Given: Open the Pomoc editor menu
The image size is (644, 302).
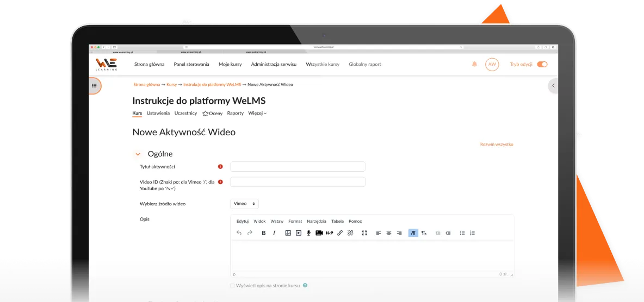Looking at the screenshot, I should tap(355, 221).
